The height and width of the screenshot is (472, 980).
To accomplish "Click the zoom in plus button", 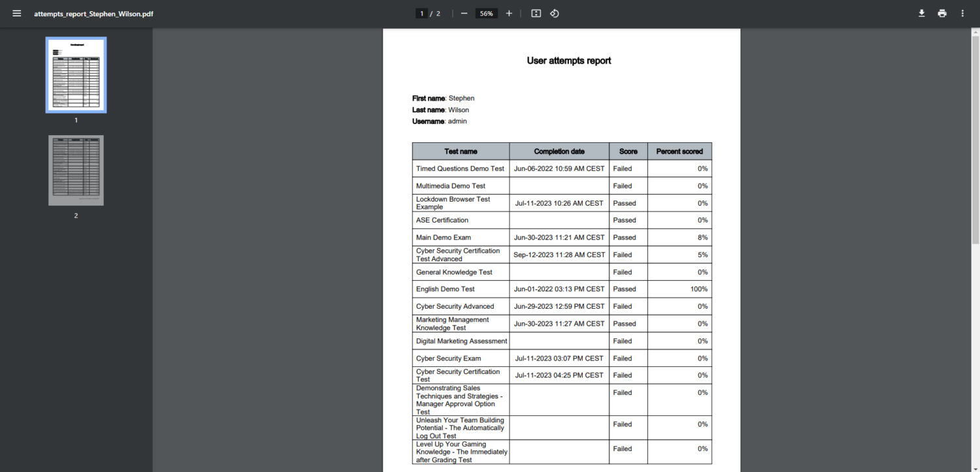I will pos(509,14).
